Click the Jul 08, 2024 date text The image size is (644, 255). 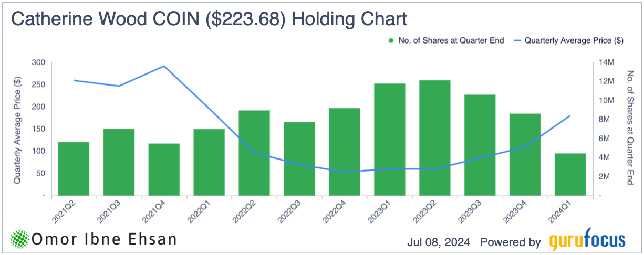(440, 241)
